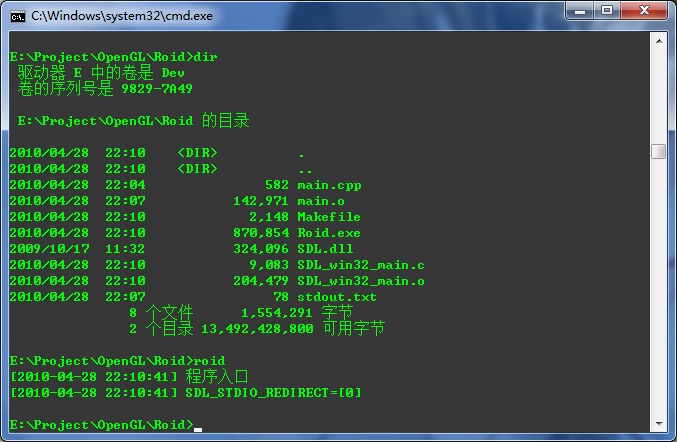Click the SDL_STDIO_REDIRECT=[0] output line
The height and width of the screenshot is (442, 677).
pos(273,393)
